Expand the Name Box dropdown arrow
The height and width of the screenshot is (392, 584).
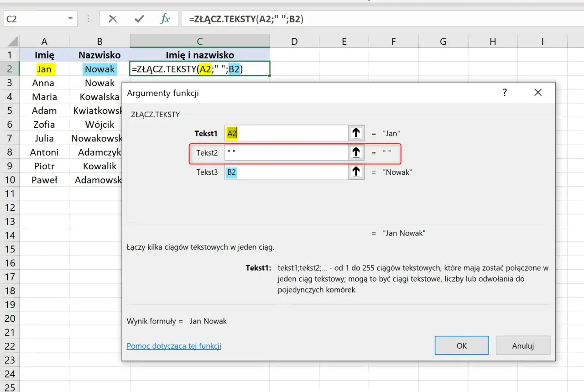pos(70,19)
